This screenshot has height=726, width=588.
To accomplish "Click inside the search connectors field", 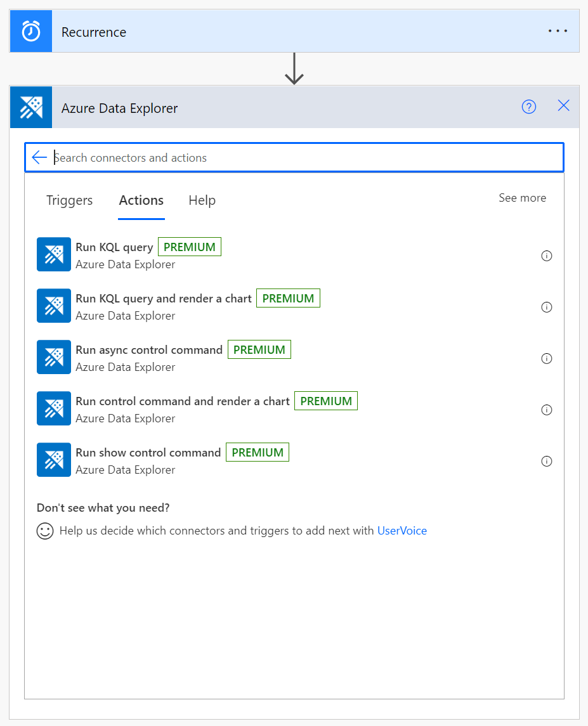I will point(254,157).
